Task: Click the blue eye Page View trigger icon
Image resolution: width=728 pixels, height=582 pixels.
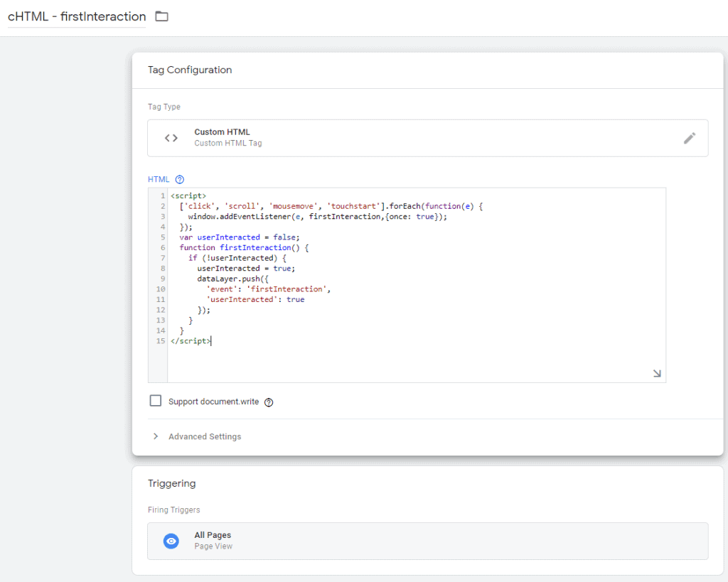Action: click(x=171, y=541)
